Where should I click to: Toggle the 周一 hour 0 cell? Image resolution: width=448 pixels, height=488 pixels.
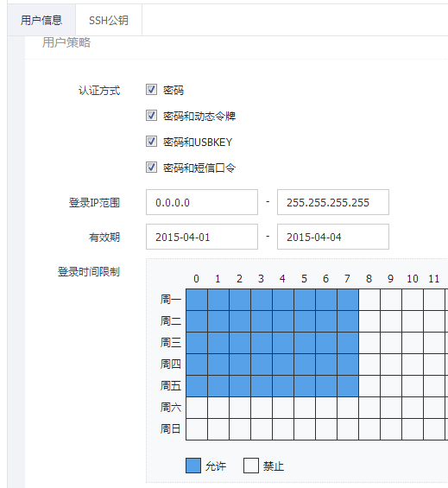point(197,300)
